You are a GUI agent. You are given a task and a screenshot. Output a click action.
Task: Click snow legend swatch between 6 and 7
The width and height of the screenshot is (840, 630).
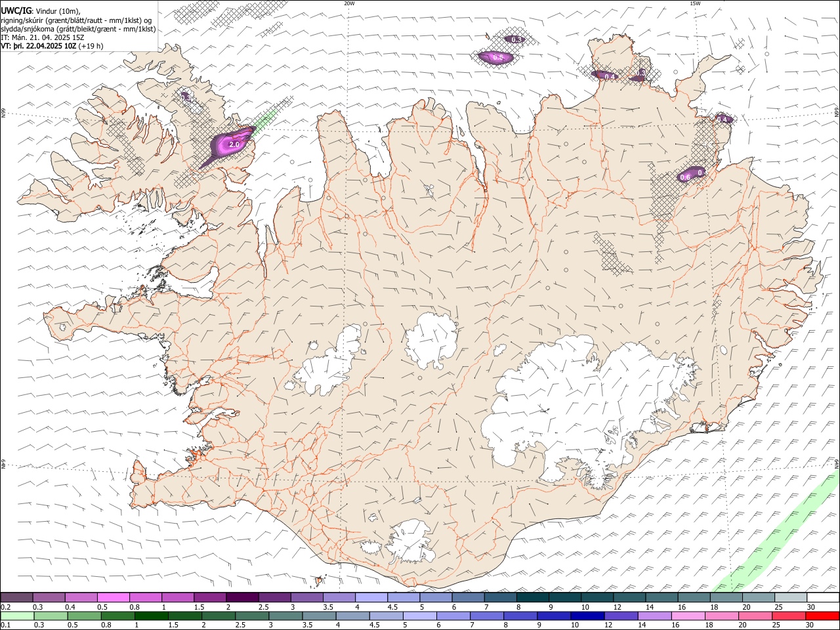coord(467,597)
